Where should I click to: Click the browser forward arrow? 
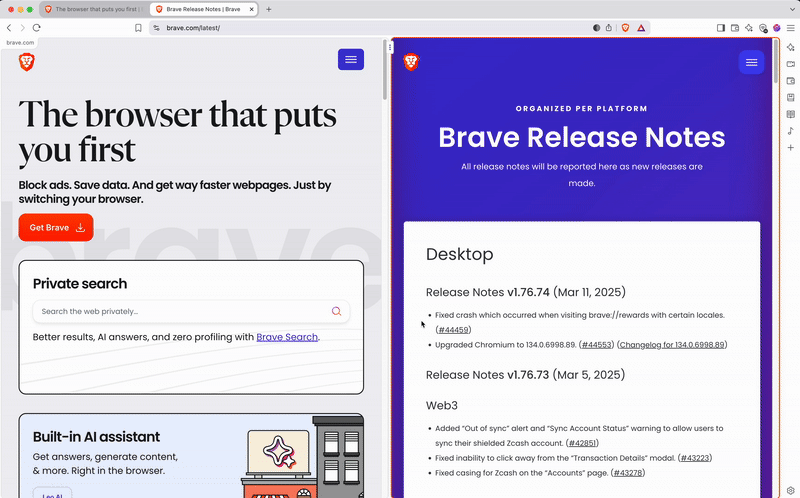click(x=22, y=28)
